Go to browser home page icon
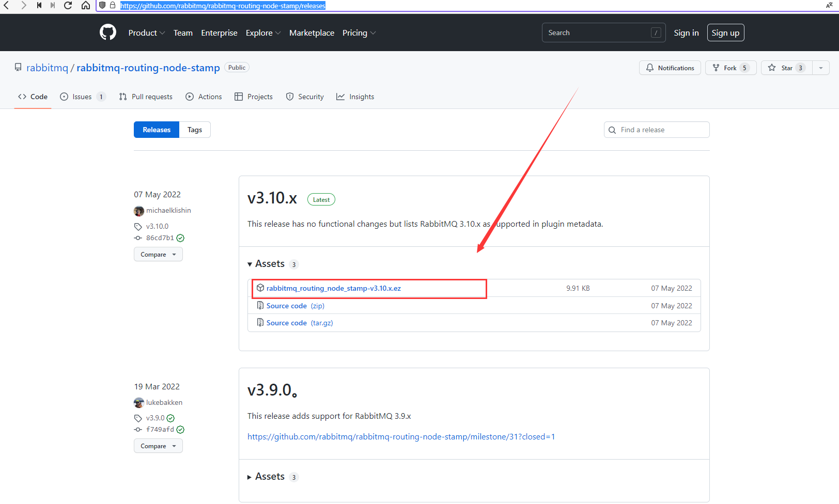 point(86,5)
